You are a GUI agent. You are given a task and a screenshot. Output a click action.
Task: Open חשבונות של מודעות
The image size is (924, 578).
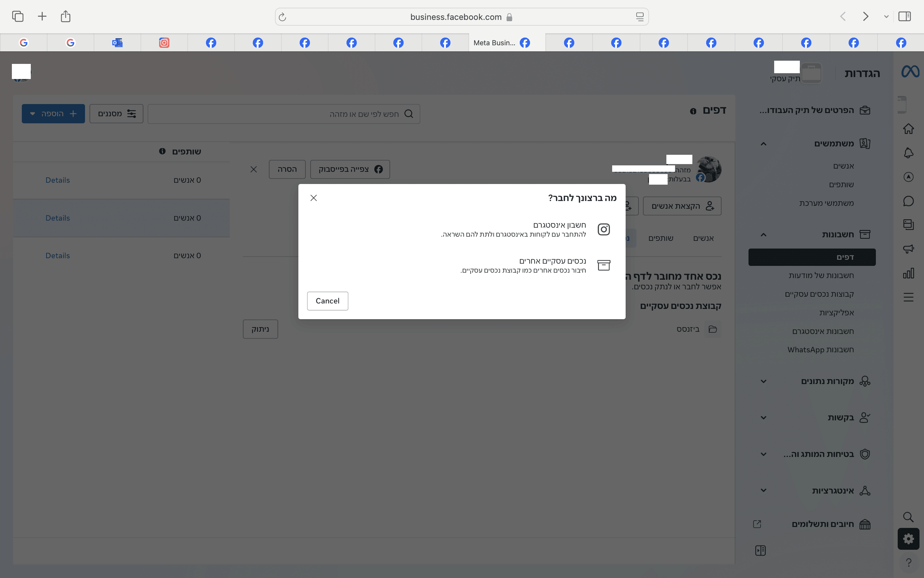click(821, 275)
